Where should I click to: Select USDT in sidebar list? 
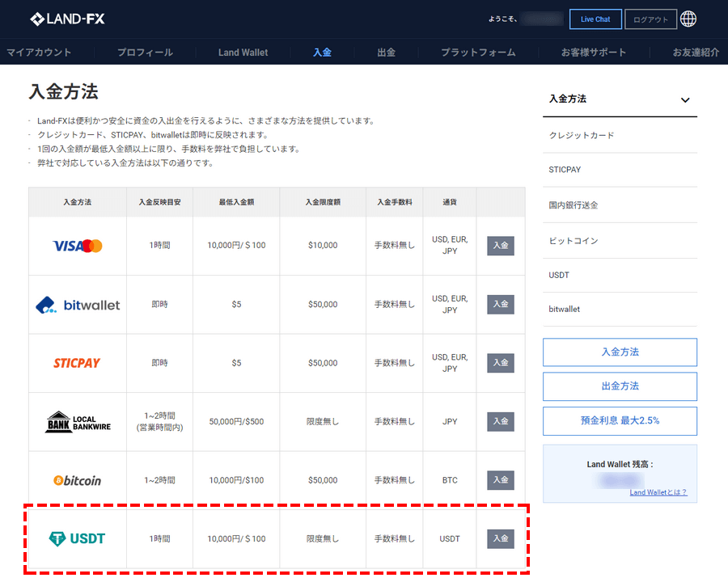(x=620, y=275)
